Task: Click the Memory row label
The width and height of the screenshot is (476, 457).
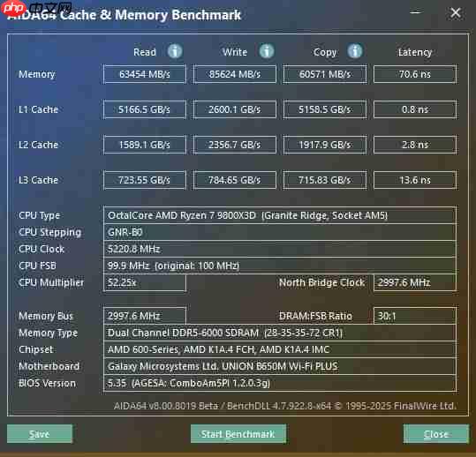Action: (x=37, y=74)
